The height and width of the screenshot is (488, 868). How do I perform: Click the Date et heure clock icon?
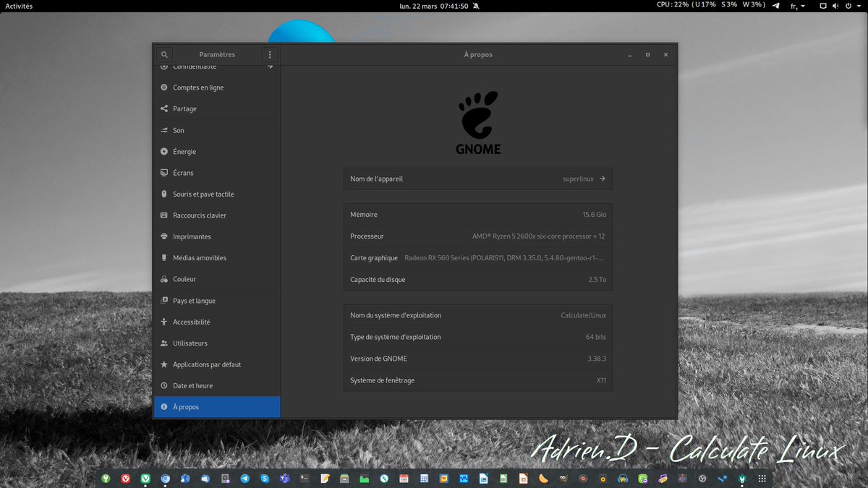[x=164, y=385]
